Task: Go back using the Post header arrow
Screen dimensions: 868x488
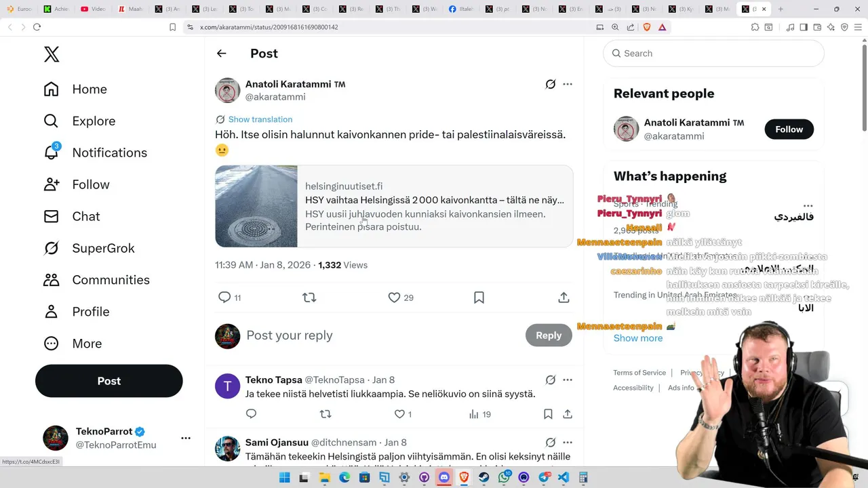Action: point(221,54)
